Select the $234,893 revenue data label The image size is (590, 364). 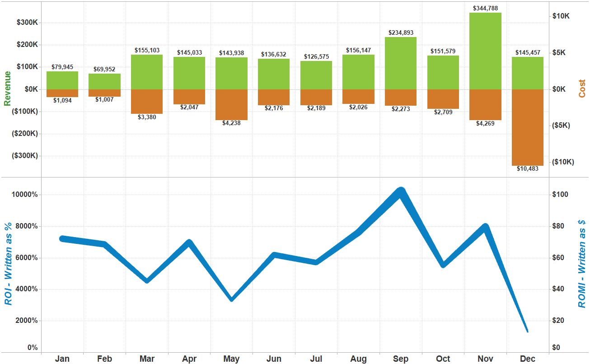tap(401, 33)
